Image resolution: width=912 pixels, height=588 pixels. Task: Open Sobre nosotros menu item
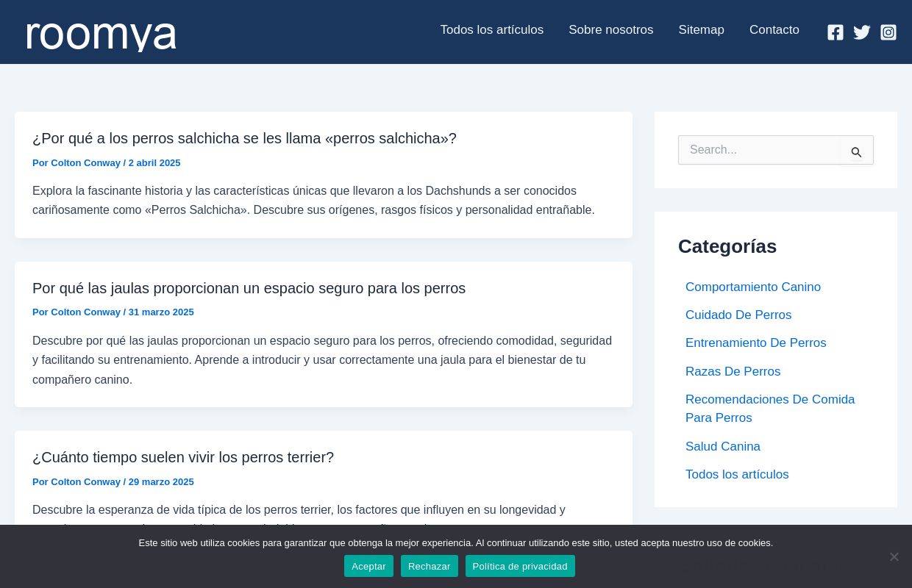[x=611, y=30]
